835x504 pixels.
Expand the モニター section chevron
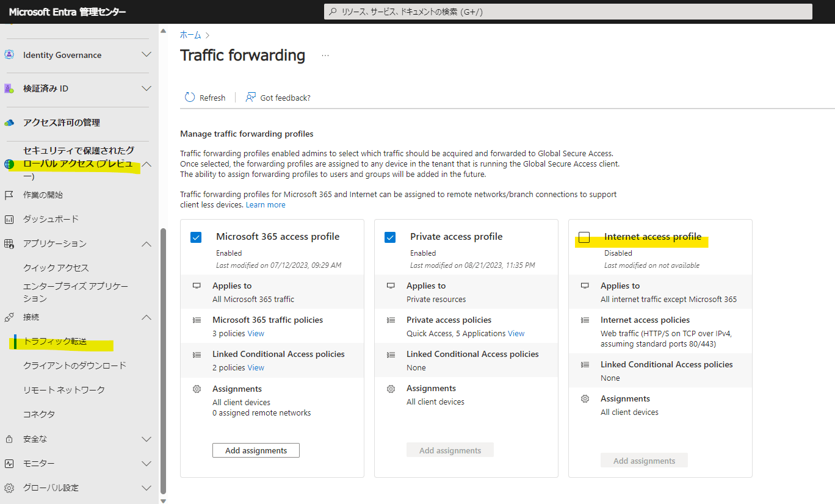point(146,464)
